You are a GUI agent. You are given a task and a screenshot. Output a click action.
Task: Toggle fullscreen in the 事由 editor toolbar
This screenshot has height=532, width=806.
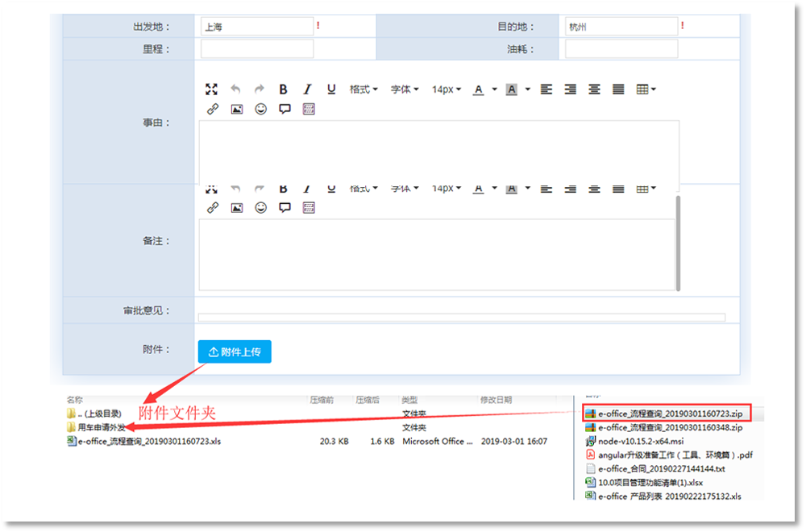coord(211,89)
